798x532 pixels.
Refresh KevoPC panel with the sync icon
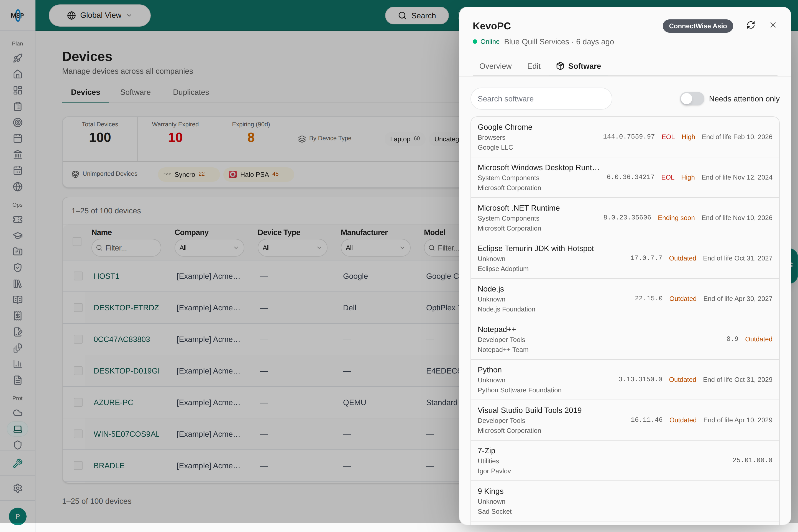coord(751,25)
